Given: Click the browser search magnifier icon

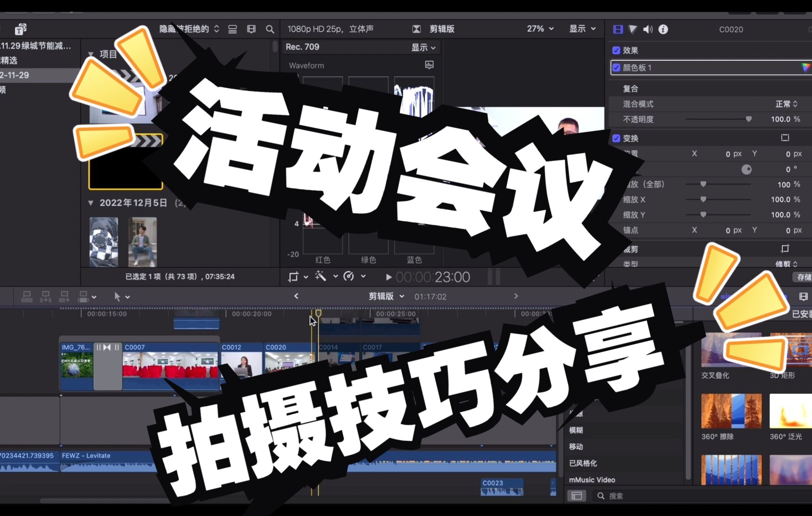Looking at the screenshot, I should click(270, 29).
